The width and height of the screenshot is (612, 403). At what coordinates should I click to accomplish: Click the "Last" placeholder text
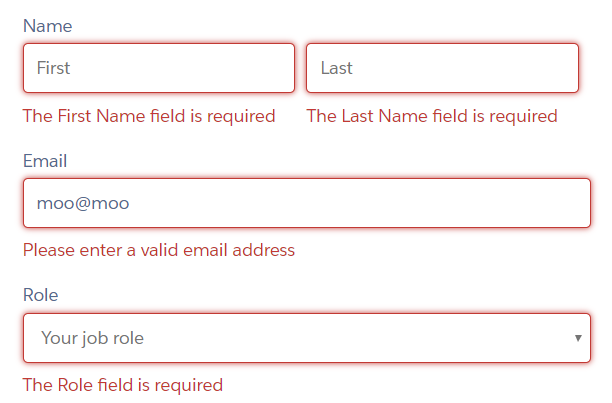coord(337,68)
